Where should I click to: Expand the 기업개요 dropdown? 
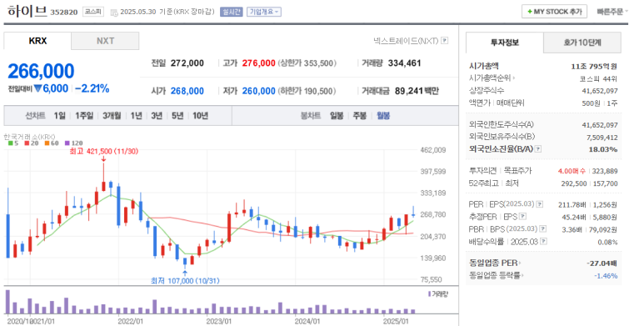point(264,12)
